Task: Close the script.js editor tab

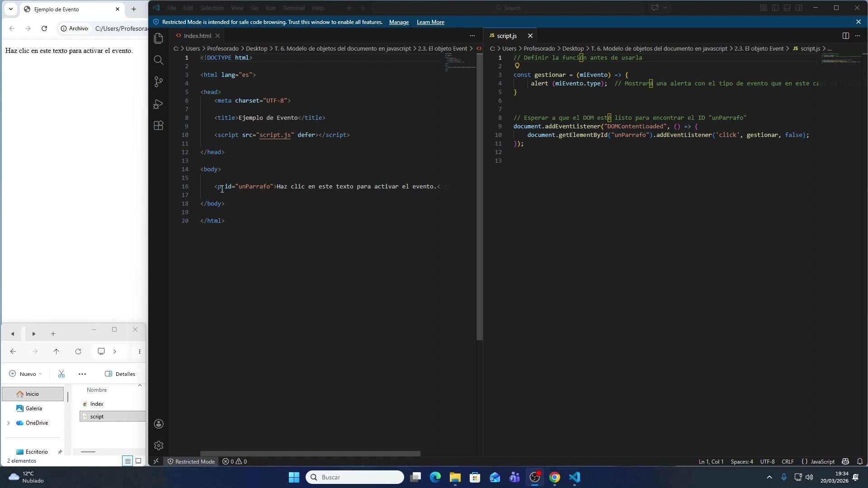Action: click(x=530, y=36)
